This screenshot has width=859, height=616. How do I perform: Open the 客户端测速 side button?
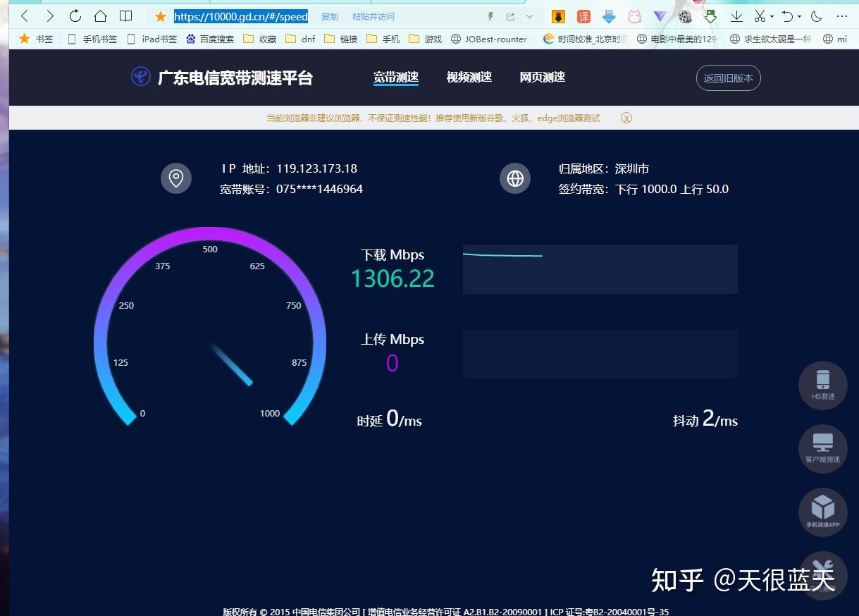823,449
